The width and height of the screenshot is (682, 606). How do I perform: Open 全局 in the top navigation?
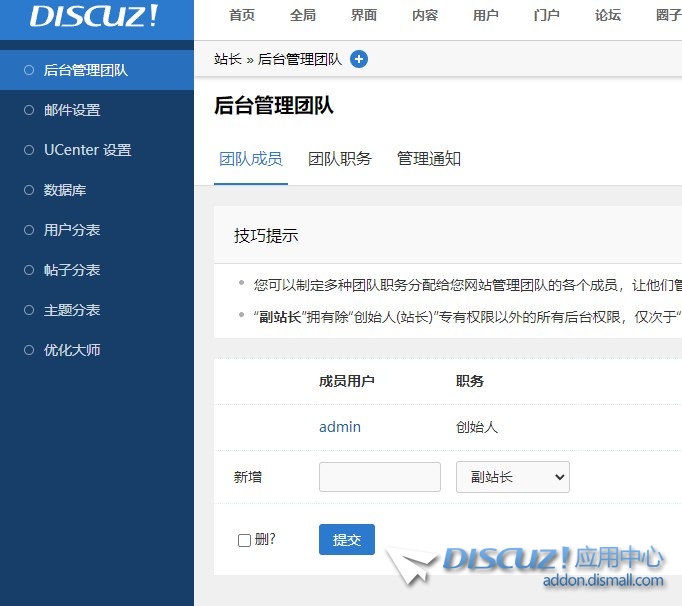click(303, 15)
